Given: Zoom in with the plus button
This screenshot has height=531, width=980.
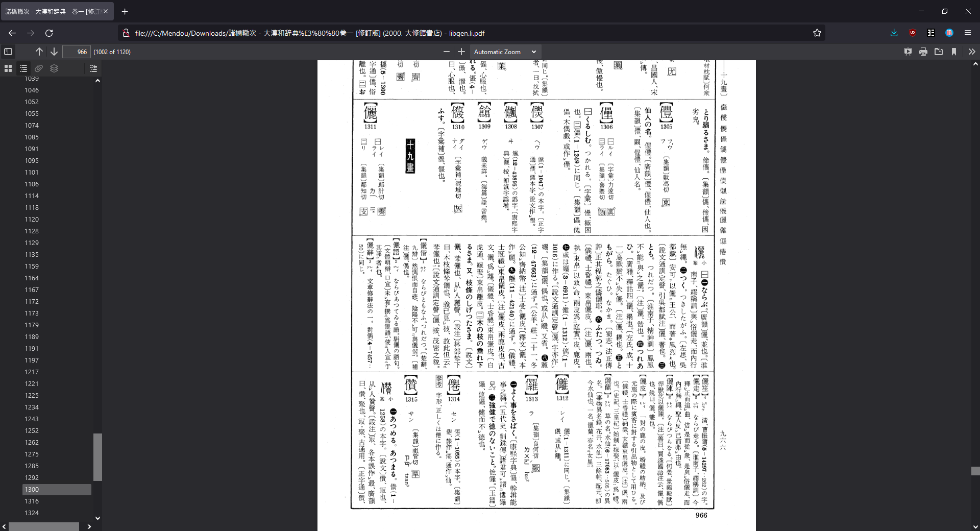Looking at the screenshot, I should [461, 52].
